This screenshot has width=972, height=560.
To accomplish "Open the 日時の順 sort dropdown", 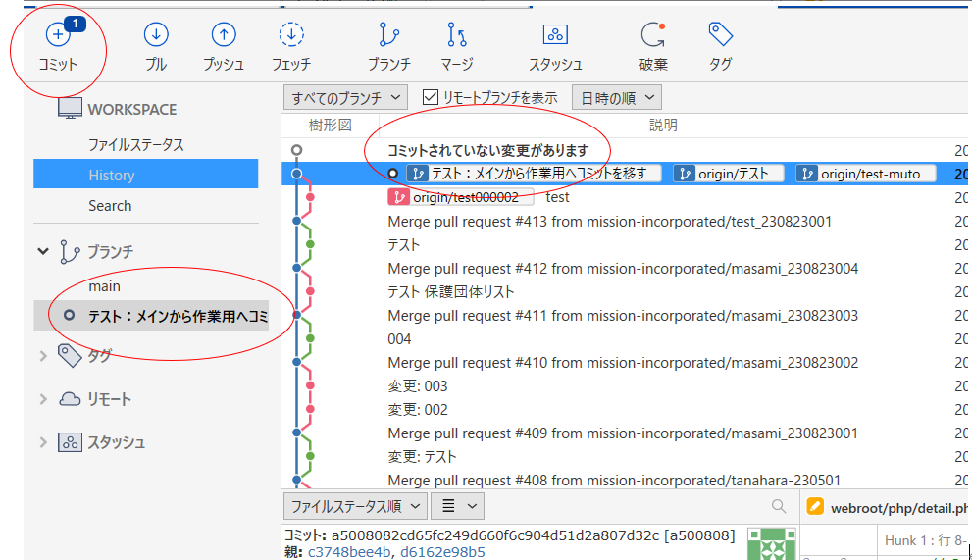I will tap(616, 97).
